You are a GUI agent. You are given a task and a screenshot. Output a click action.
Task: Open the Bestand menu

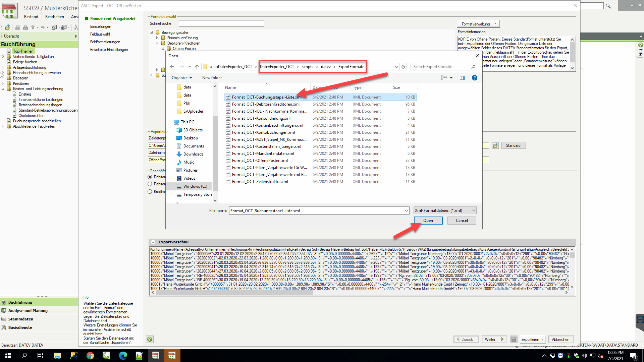[31, 16]
